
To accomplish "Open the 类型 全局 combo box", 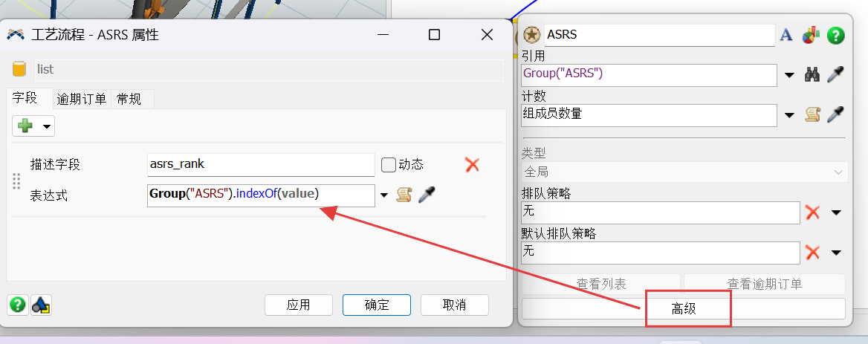I will (x=684, y=172).
